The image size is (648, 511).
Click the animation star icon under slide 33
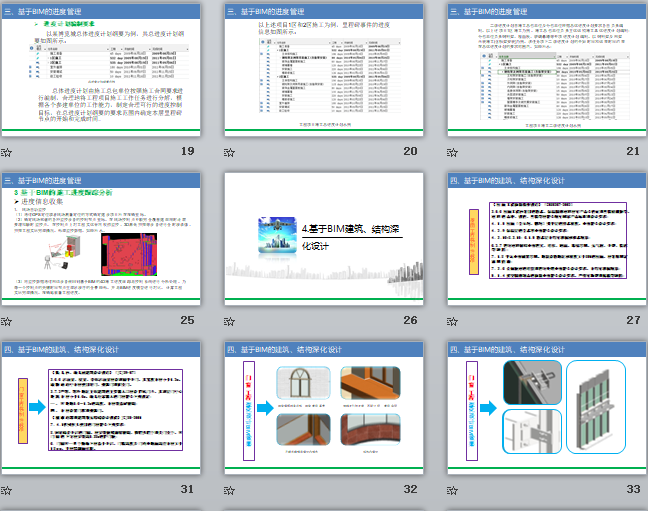(452, 490)
